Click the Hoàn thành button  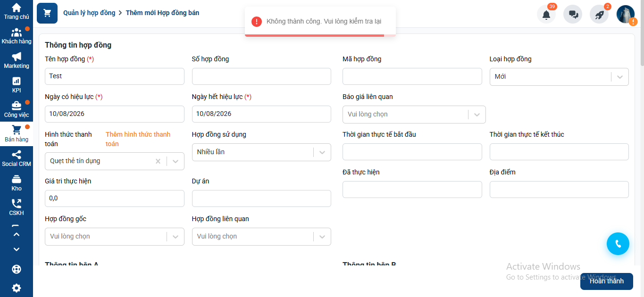(607, 281)
